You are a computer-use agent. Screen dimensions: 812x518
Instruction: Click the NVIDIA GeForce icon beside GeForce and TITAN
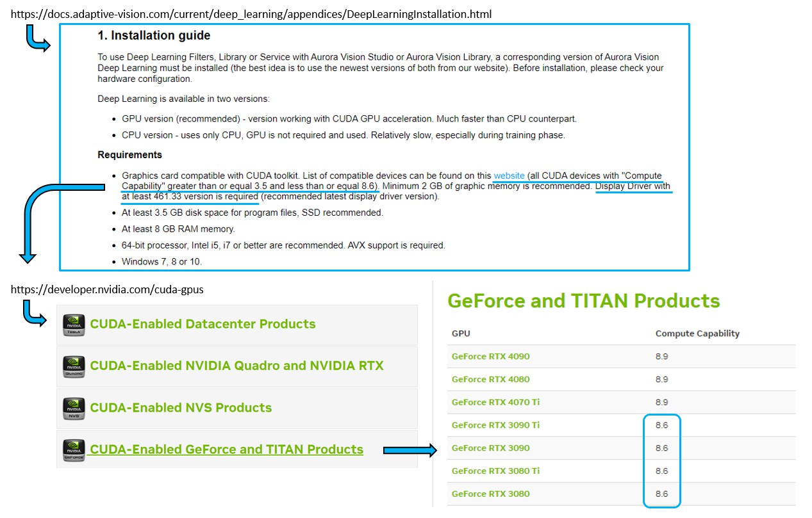tap(74, 450)
